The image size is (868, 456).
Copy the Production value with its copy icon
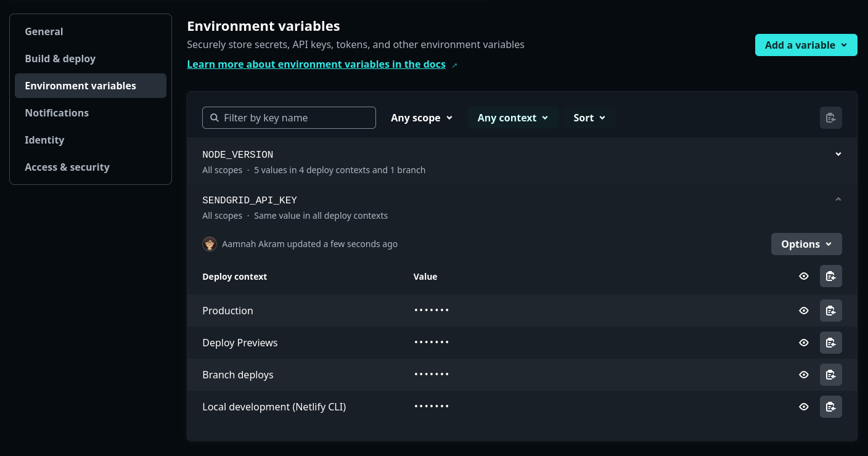pyautogui.click(x=830, y=311)
